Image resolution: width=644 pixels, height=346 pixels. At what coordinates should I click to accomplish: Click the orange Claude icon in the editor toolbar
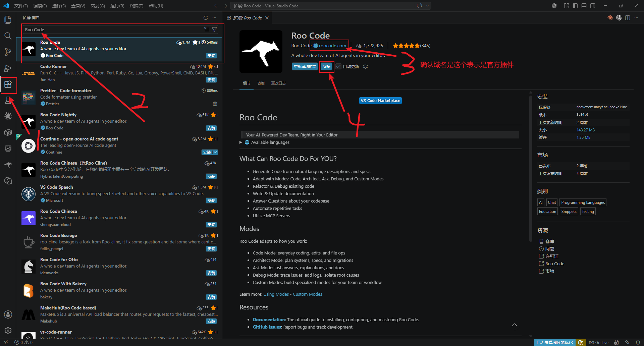(x=610, y=18)
